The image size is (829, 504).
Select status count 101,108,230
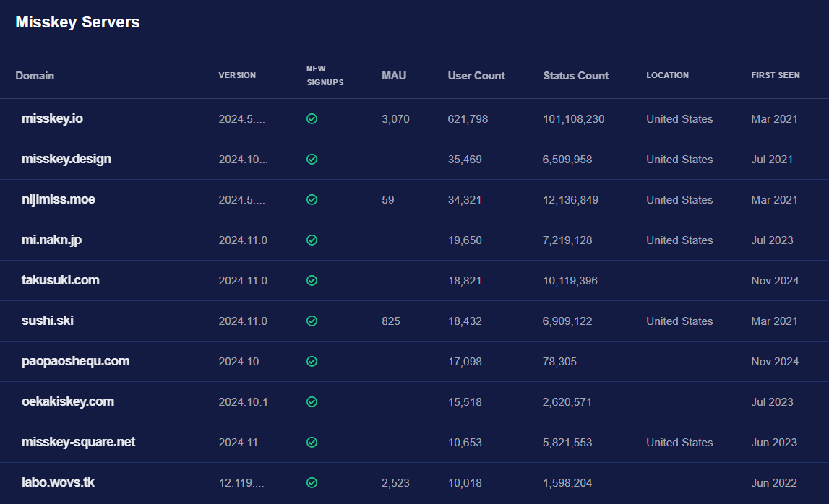pos(574,119)
